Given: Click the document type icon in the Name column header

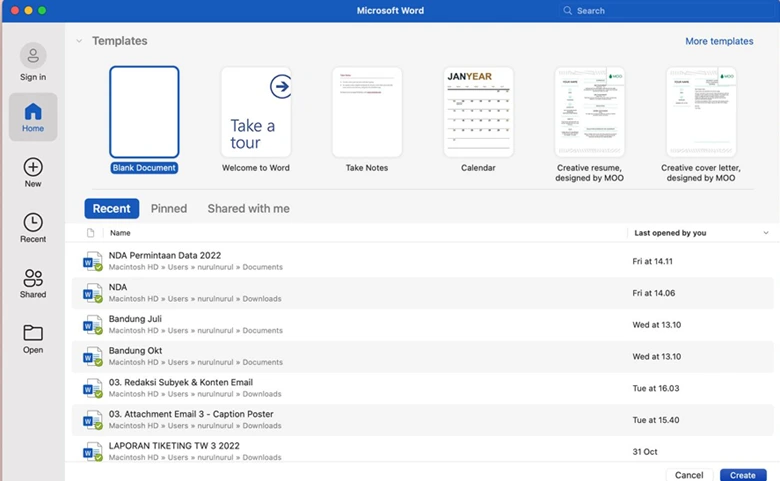Looking at the screenshot, I should pos(90,233).
